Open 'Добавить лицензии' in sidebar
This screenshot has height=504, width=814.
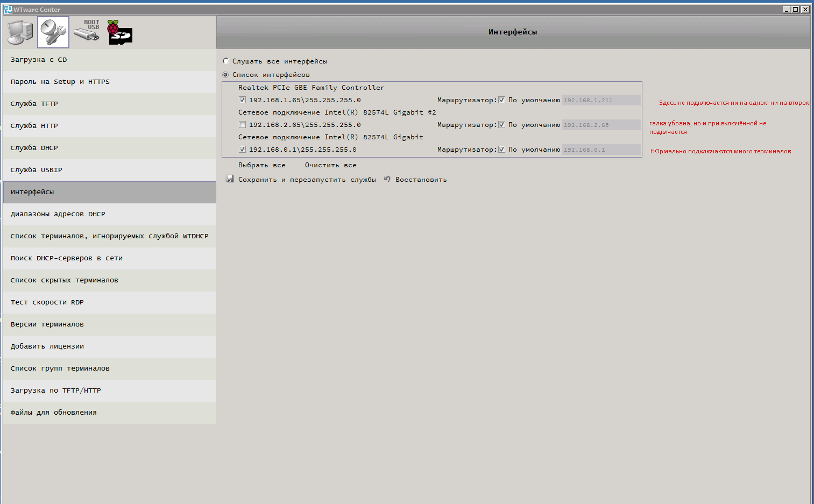tap(47, 346)
